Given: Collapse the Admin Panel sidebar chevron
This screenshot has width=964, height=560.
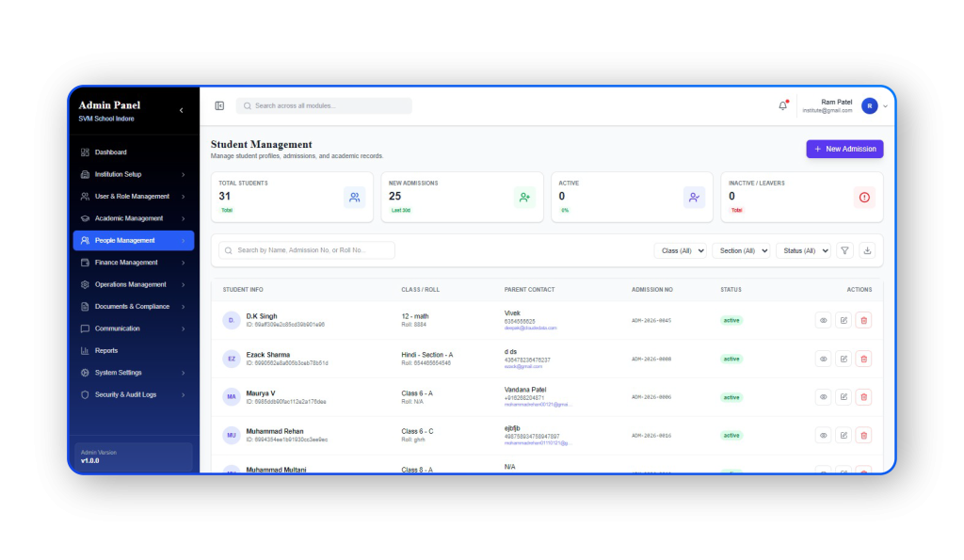Looking at the screenshot, I should point(182,110).
